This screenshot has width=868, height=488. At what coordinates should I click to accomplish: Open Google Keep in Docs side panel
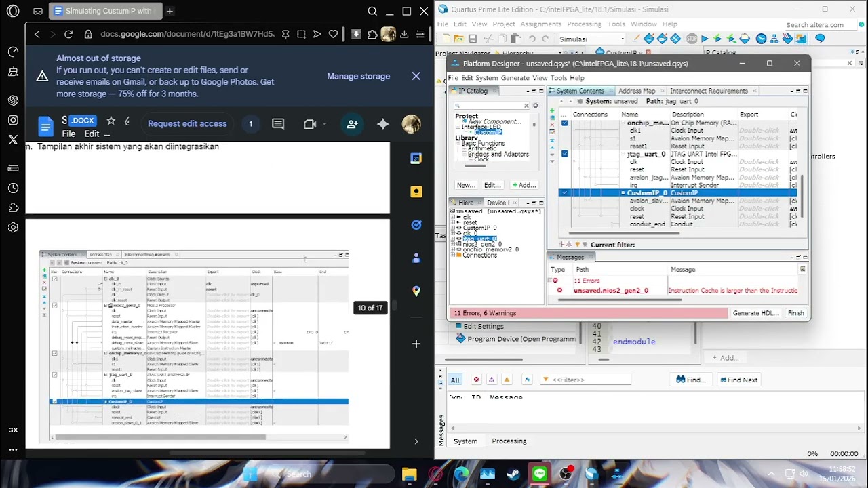[416, 192]
